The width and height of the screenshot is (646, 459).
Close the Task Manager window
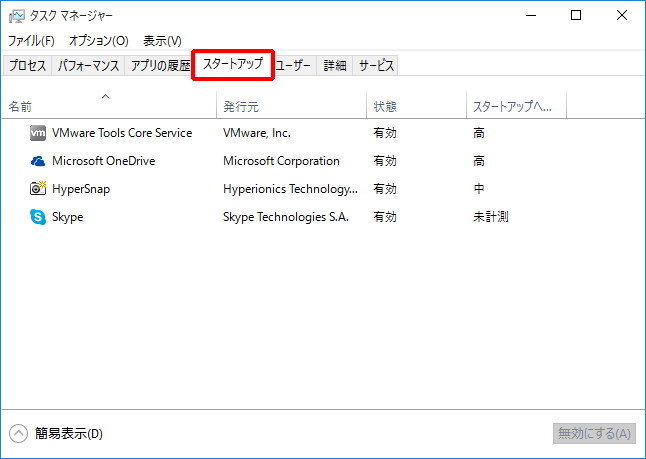[622, 16]
